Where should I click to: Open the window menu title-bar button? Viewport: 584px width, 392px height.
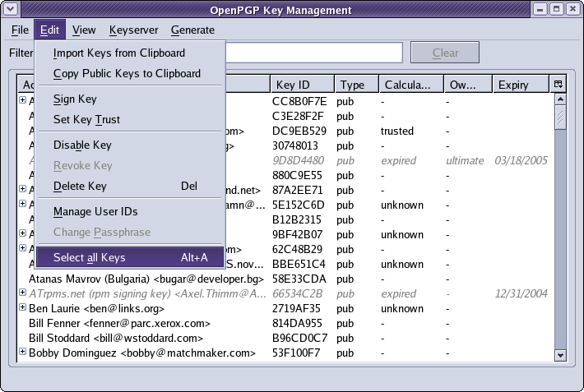[x=11, y=9]
